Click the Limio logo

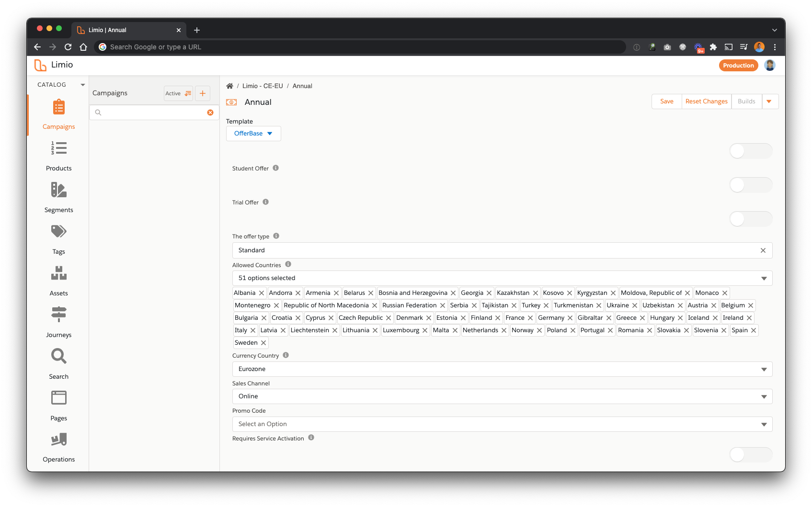[54, 65]
